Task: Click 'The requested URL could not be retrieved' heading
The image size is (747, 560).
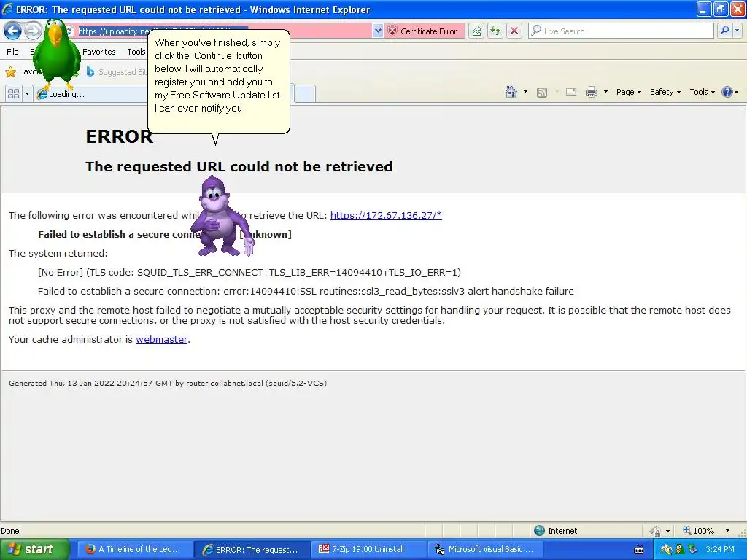Action: (239, 166)
